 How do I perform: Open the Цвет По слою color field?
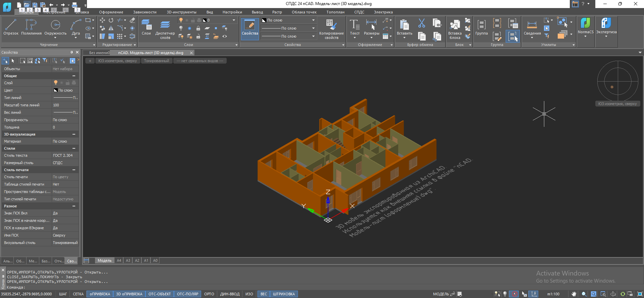pyautogui.click(x=65, y=90)
